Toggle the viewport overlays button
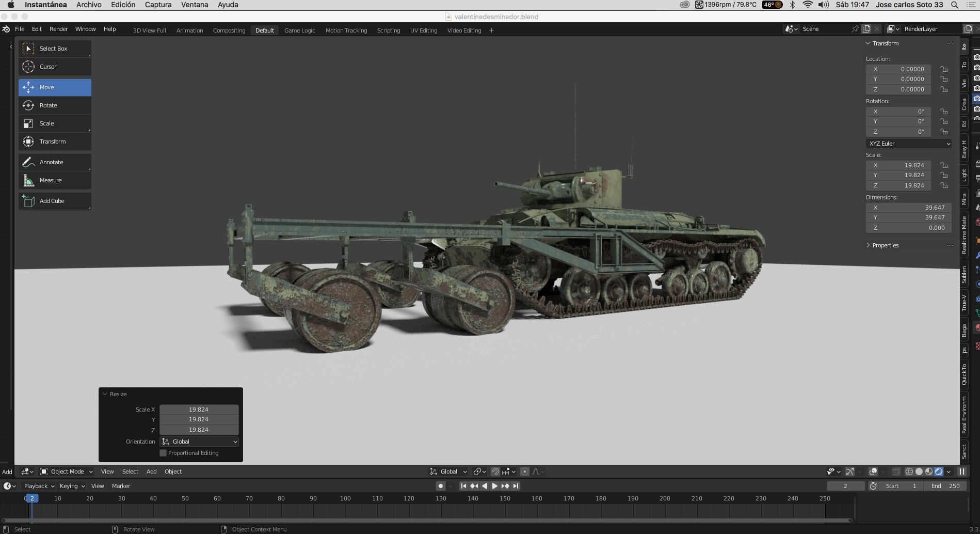Viewport: 980px width, 534px height. (x=873, y=472)
